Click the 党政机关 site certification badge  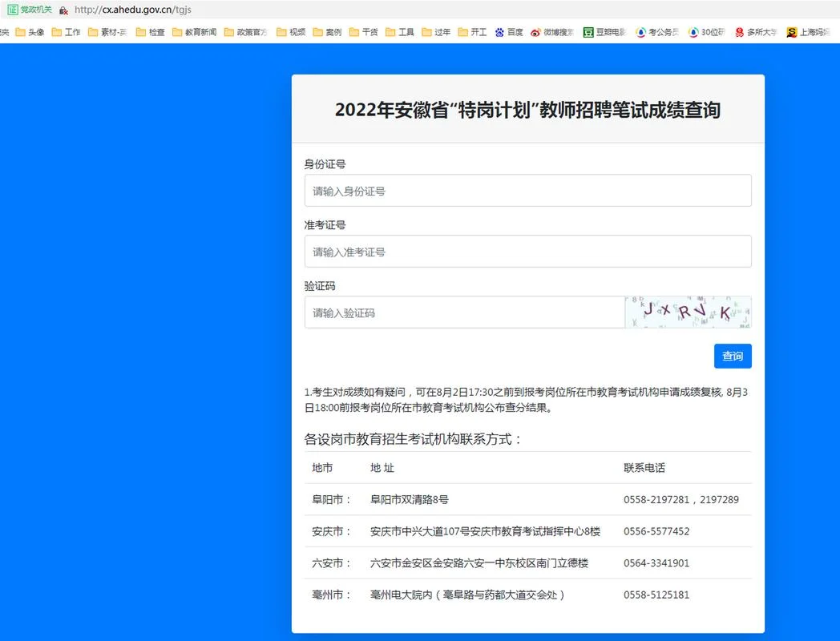point(30,10)
